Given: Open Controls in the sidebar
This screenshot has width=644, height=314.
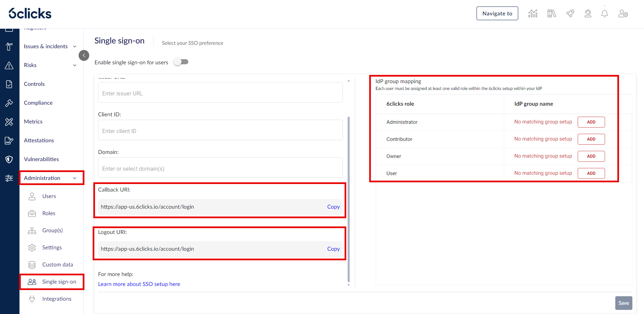Looking at the screenshot, I should [34, 84].
